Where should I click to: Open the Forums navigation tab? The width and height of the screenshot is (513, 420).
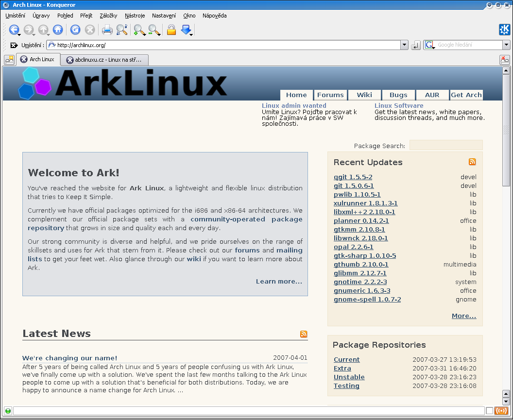click(x=330, y=95)
